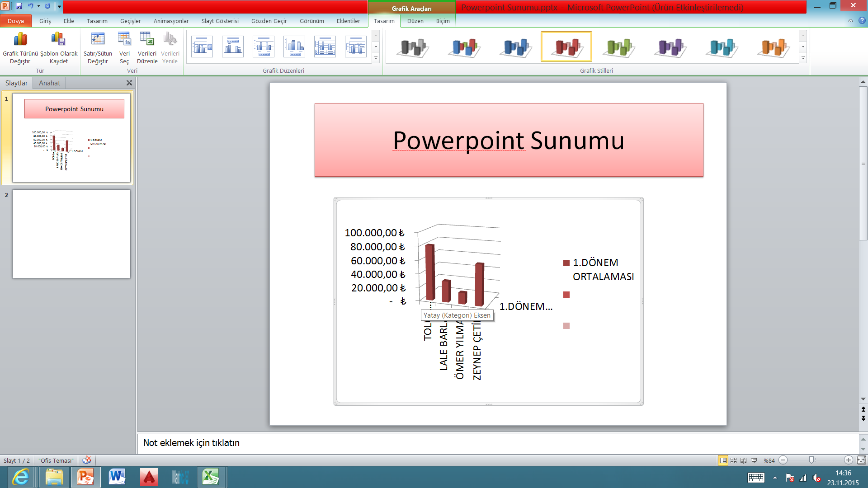Open the Gözden Geçir tab
The height and width of the screenshot is (488, 868).
(269, 21)
